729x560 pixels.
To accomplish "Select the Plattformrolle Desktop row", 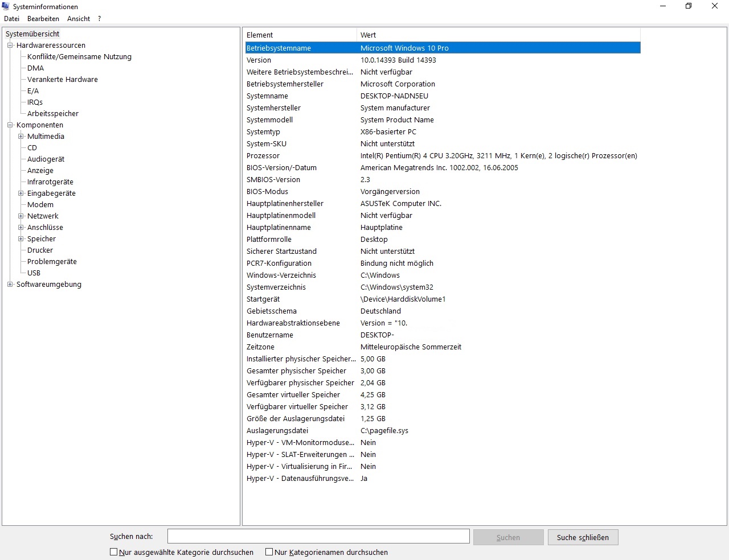I will (x=443, y=239).
